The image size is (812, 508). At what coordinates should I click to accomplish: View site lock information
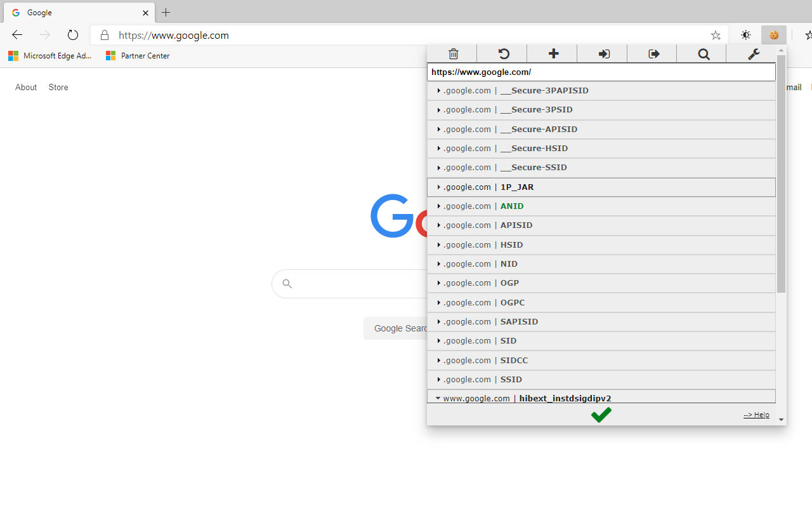click(x=105, y=35)
